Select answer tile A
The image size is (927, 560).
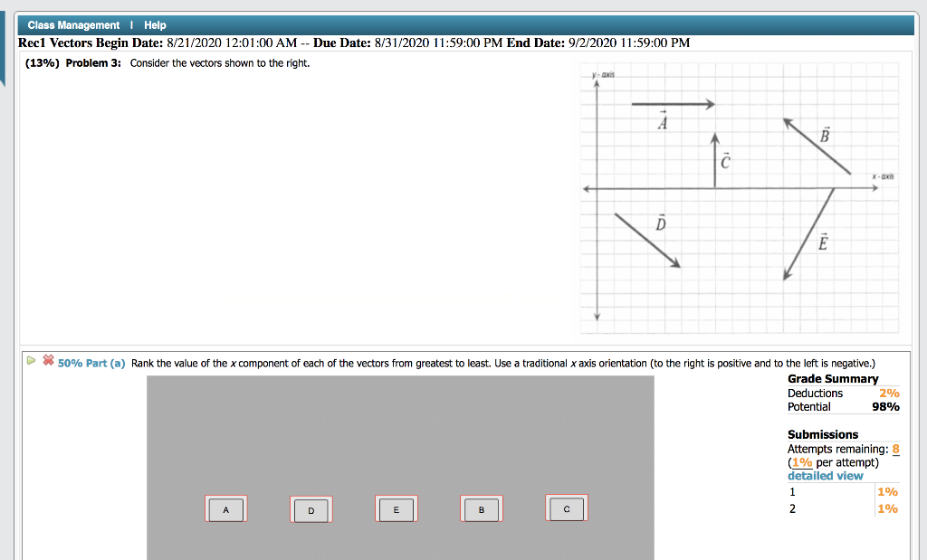(225, 509)
